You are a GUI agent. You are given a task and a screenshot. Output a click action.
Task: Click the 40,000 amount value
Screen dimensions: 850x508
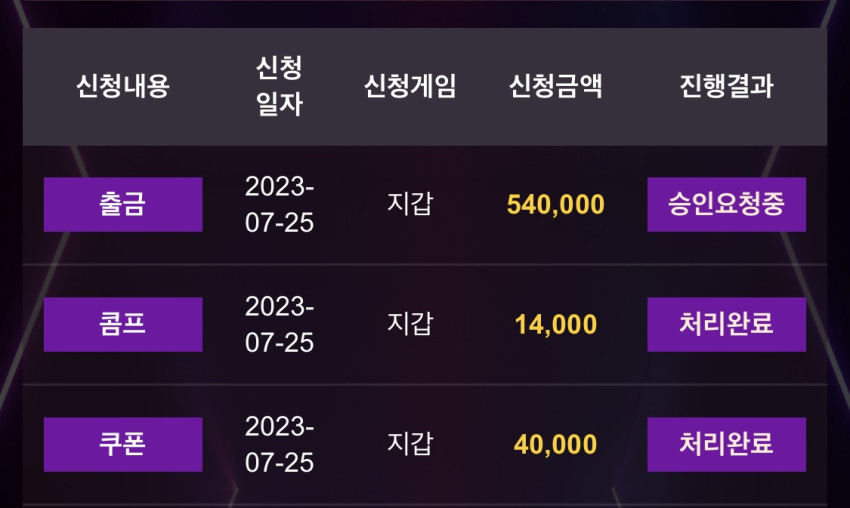[556, 444]
